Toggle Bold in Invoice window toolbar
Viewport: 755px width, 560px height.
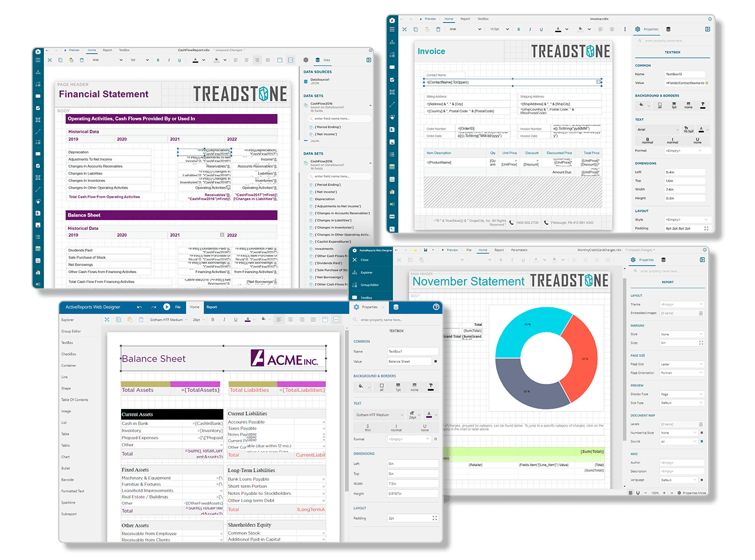tap(519, 29)
